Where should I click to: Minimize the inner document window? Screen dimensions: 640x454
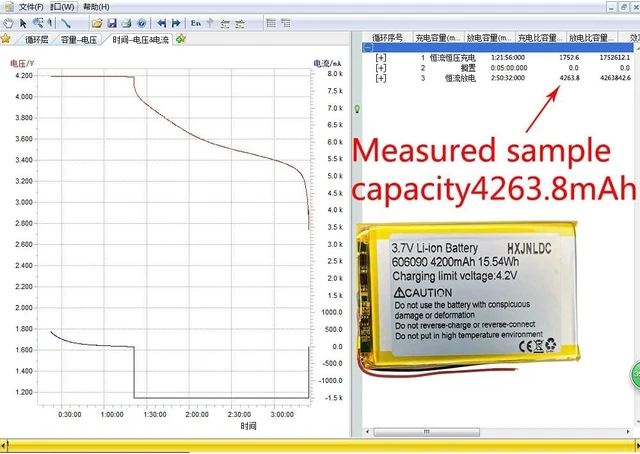coord(611,7)
